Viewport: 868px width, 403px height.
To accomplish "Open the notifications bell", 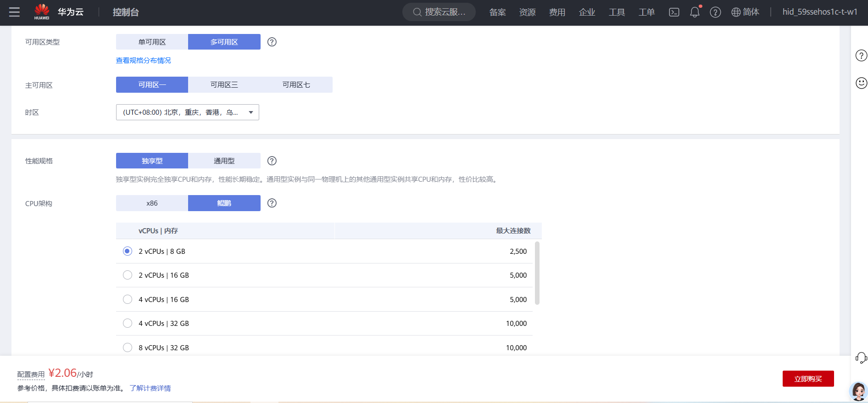I will (x=695, y=12).
